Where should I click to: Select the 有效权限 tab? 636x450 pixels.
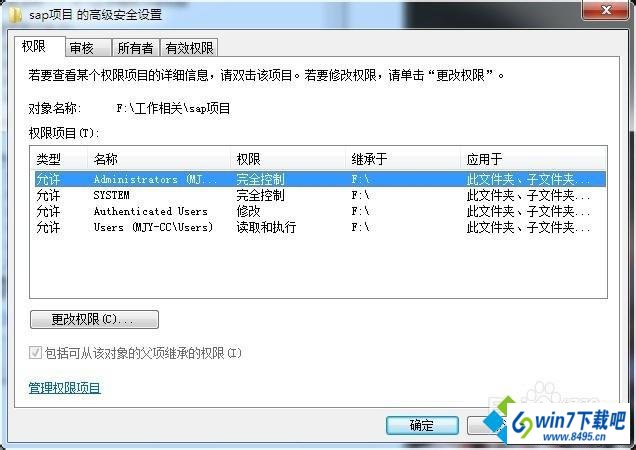(189, 48)
